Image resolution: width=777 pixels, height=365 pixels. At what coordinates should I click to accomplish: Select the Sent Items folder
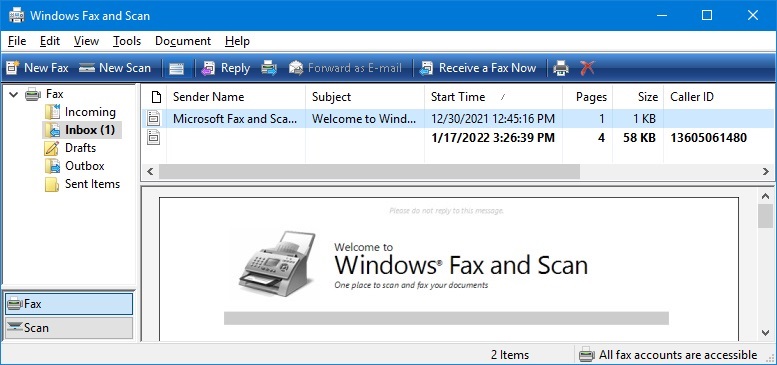(92, 184)
